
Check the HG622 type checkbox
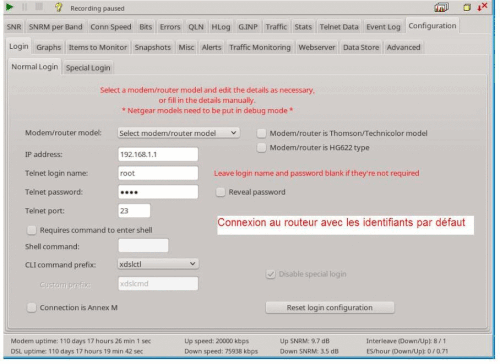(x=261, y=147)
